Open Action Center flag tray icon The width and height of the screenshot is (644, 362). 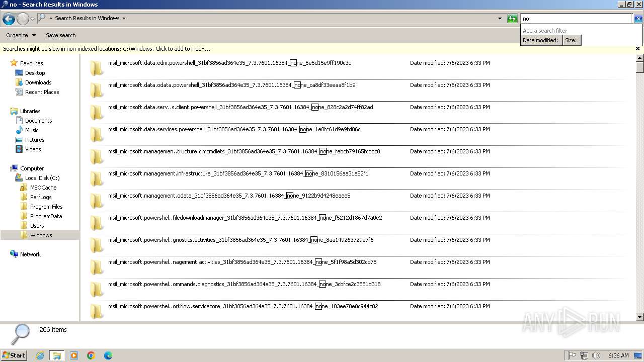point(572,355)
